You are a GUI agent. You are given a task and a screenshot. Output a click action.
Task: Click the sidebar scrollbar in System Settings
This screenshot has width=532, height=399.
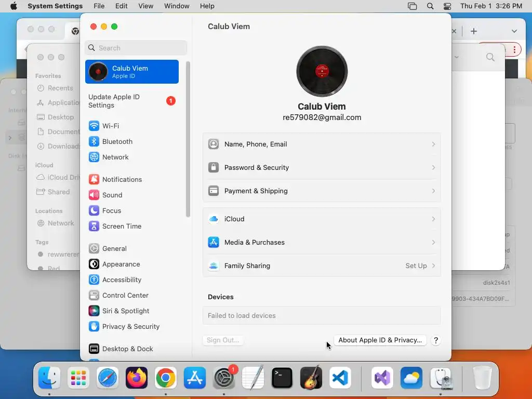click(188, 139)
